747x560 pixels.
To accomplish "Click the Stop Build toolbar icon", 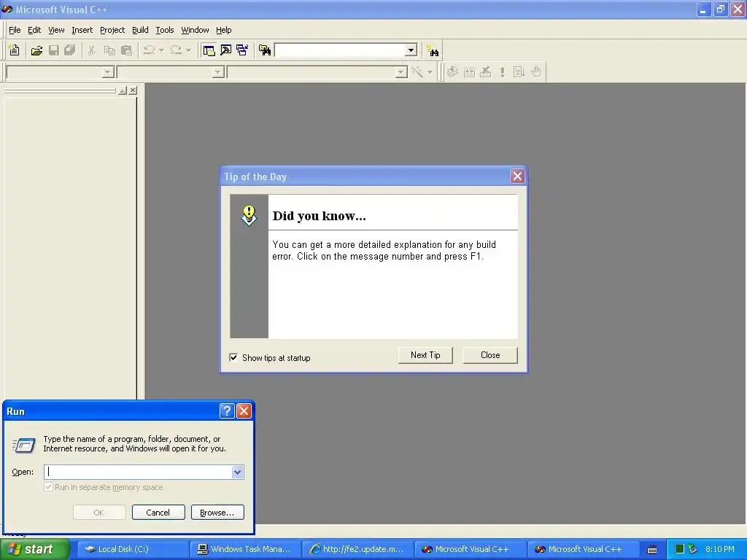I will tap(485, 72).
